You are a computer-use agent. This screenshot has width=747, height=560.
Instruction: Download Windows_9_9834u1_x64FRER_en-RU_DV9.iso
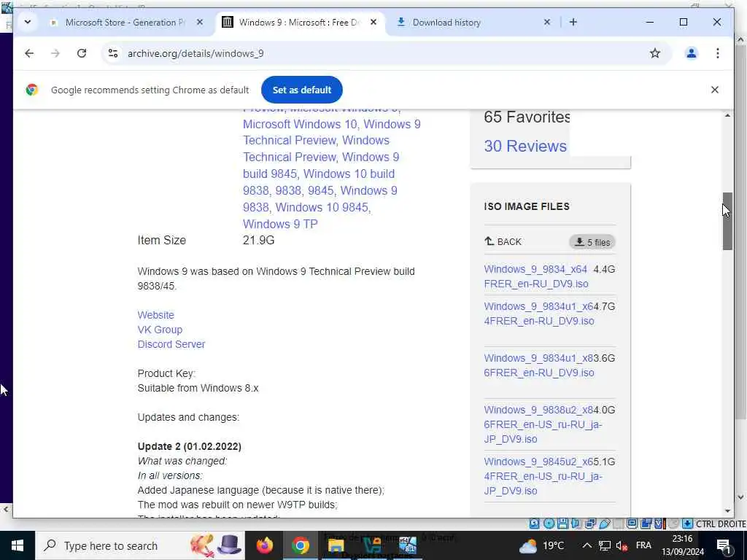[539, 314]
